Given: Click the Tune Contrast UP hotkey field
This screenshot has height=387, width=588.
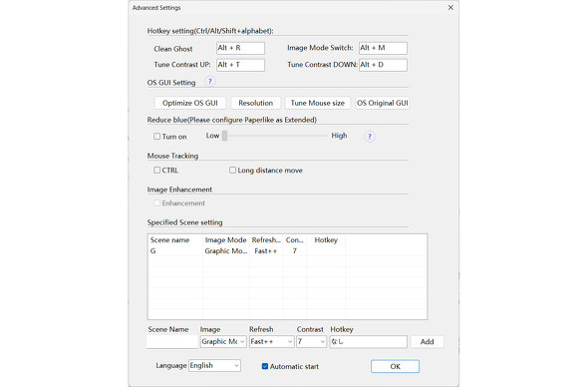Looking at the screenshot, I should pyautogui.click(x=240, y=65).
